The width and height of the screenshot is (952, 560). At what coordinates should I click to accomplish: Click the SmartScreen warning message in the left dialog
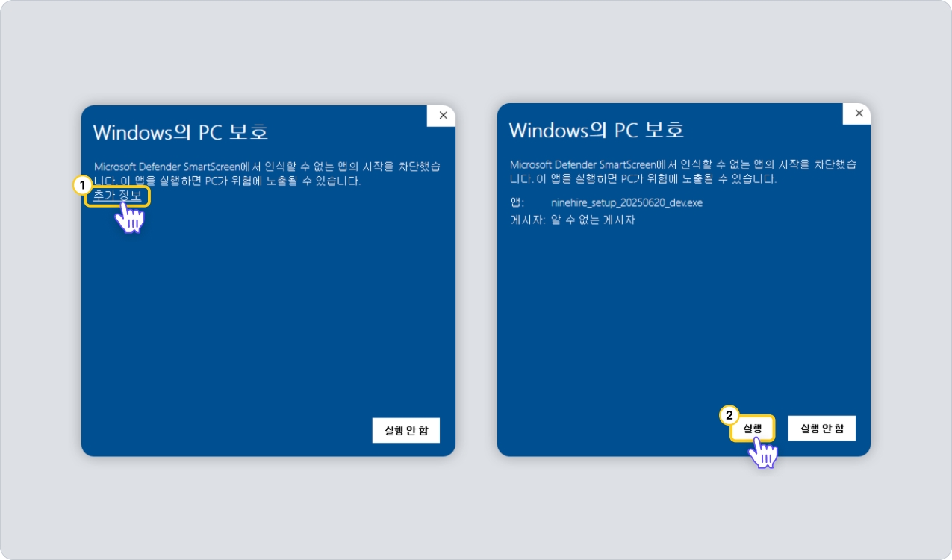(x=267, y=173)
